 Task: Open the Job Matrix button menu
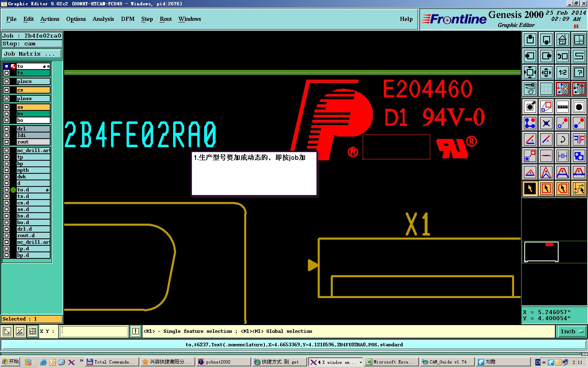32,54
